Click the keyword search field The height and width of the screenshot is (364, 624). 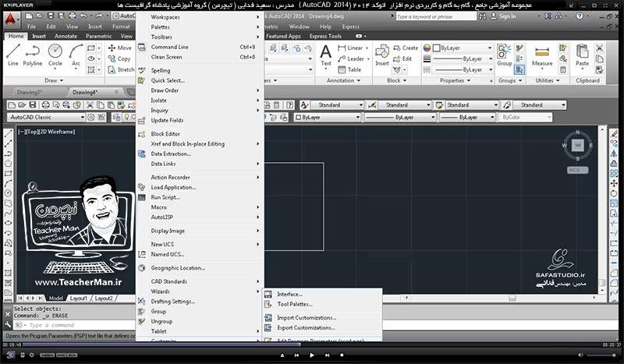[436, 16]
